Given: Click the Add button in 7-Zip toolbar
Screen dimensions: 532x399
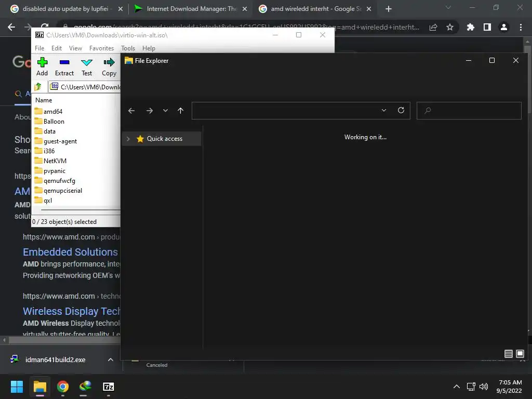Looking at the screenshot, I should 42,67.
